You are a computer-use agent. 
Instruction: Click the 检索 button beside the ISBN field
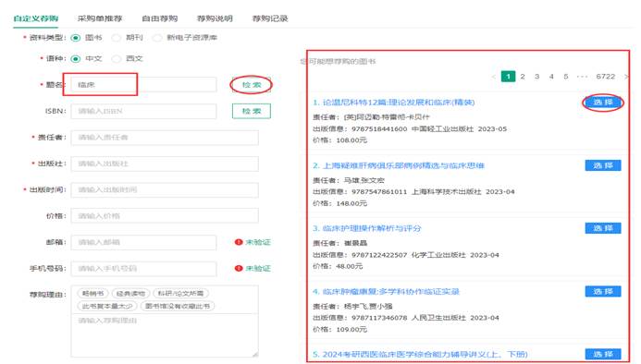click(x=252, y=111)
